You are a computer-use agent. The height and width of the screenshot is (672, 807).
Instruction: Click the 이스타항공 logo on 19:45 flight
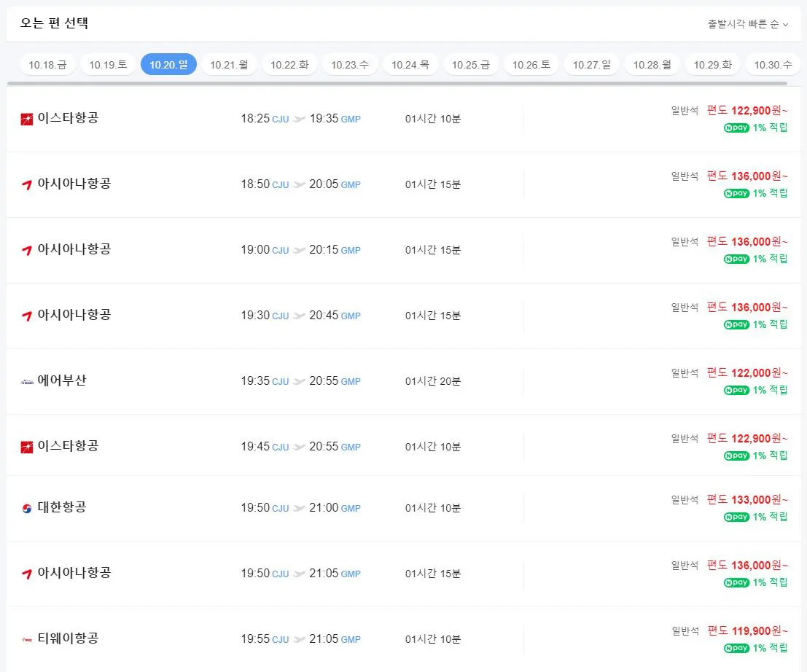point(27,447)
